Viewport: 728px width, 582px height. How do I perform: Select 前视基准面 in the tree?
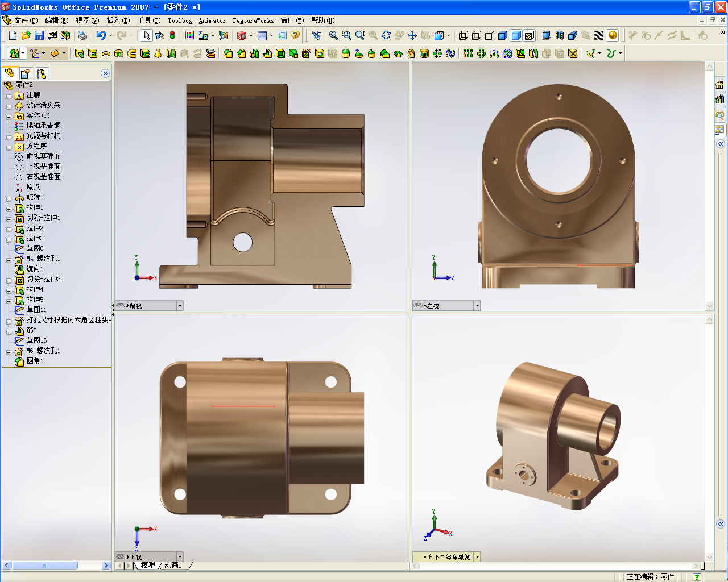click(43, 156)
